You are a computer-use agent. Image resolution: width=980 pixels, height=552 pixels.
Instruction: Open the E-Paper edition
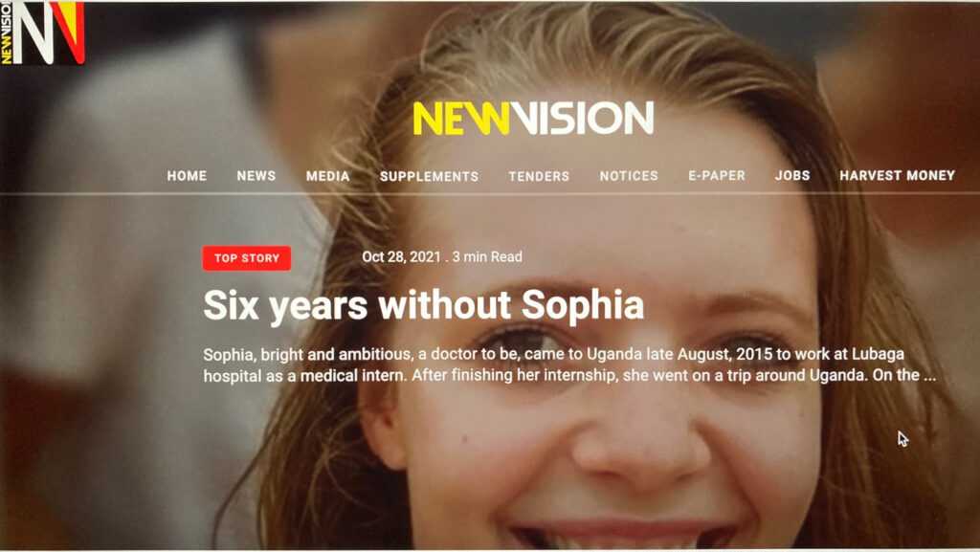[717, 175]
